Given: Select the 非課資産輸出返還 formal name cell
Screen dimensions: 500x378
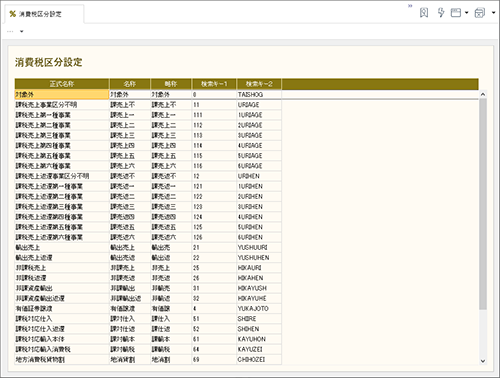Looking at the screenshot, I should pyautogui.click(x=62, y=299).
